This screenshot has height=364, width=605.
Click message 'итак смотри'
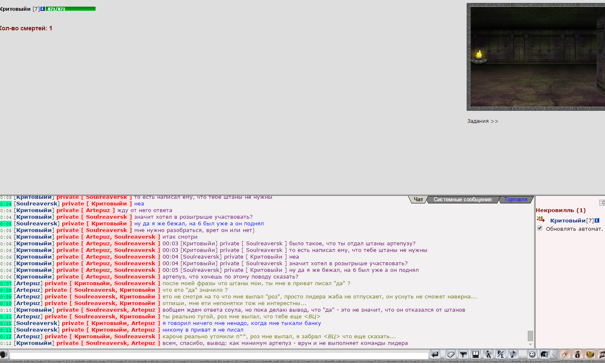[180, 237]
